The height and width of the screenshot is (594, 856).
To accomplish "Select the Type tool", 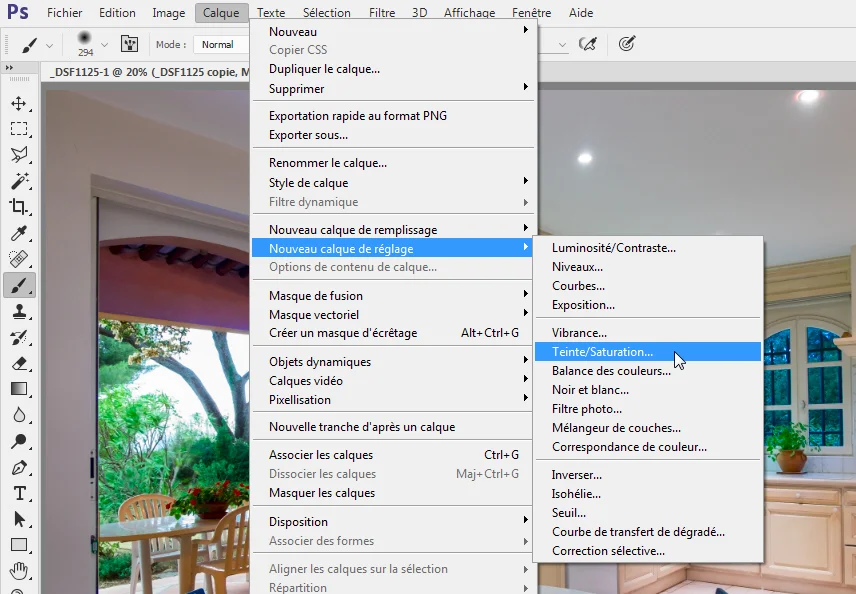I will click(19, 494).
